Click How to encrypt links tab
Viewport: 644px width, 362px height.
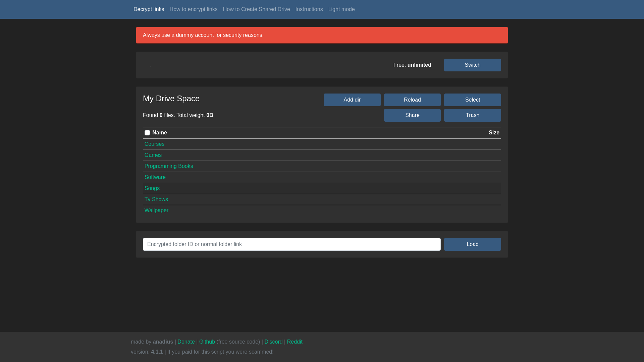193,9
